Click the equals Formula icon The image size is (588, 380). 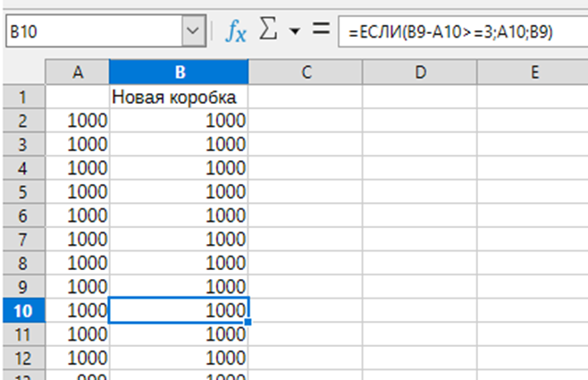320,32
